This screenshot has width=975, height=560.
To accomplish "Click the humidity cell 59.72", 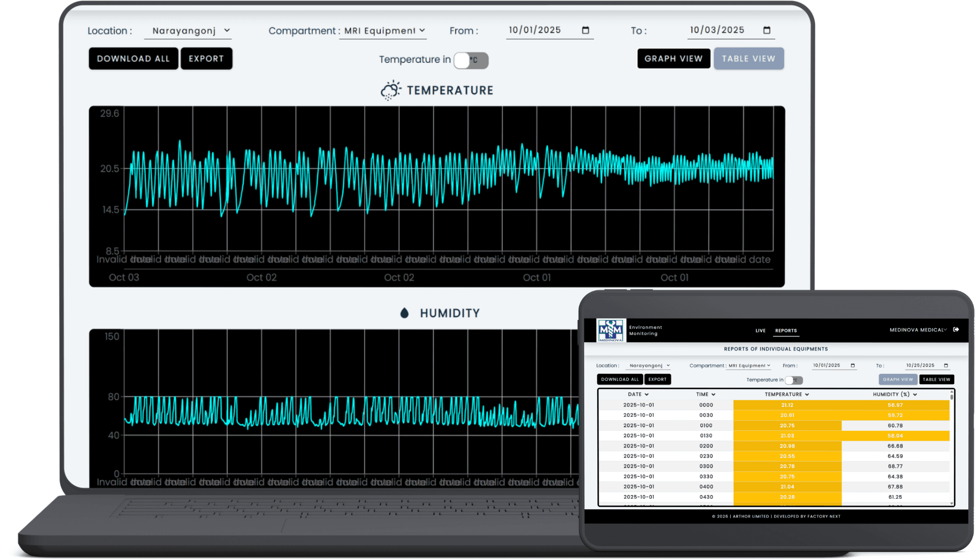I will point(895,415).
